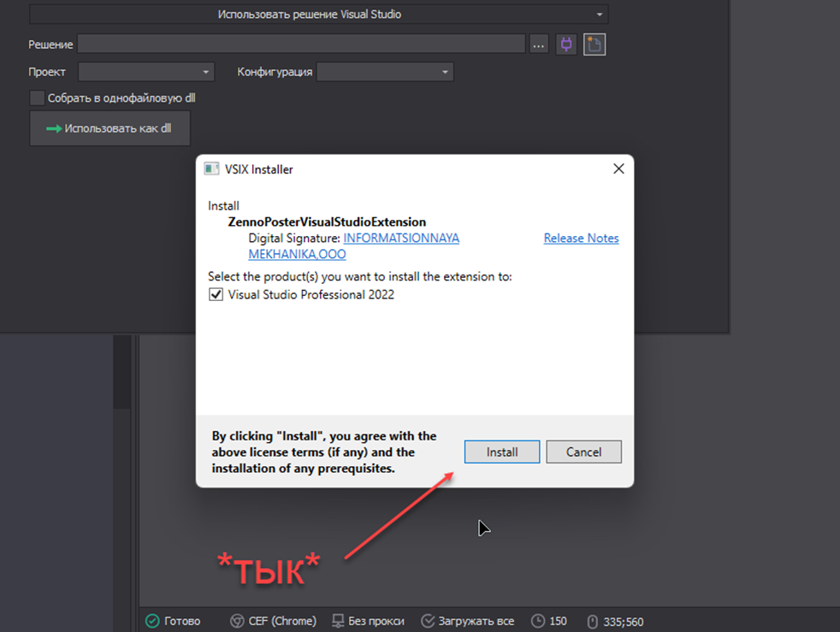Screen dimensions: 840x632
Task: Click the purple plug extension icon
Action: coord(566,44)
